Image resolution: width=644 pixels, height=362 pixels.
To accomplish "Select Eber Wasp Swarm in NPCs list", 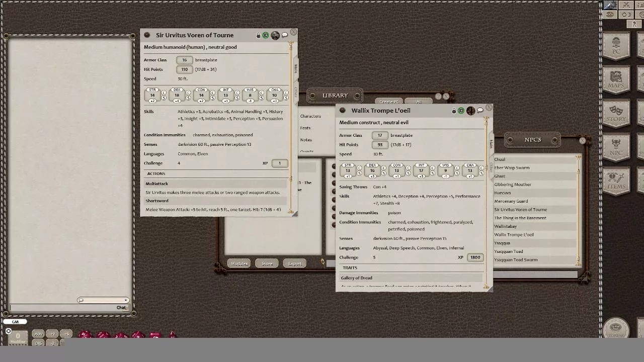I will [535, 167].
